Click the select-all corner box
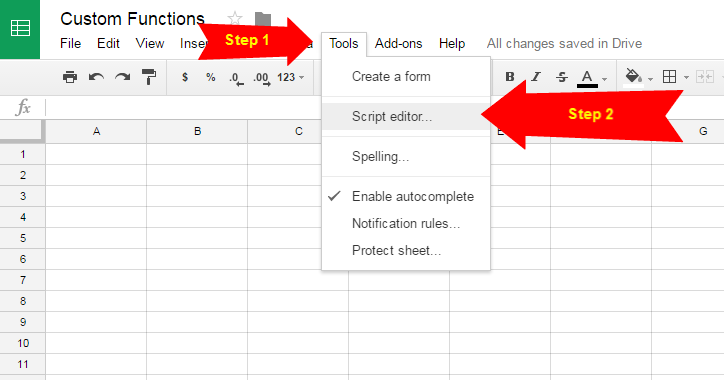This screenshot has width=724, height=380. point(23,132)
